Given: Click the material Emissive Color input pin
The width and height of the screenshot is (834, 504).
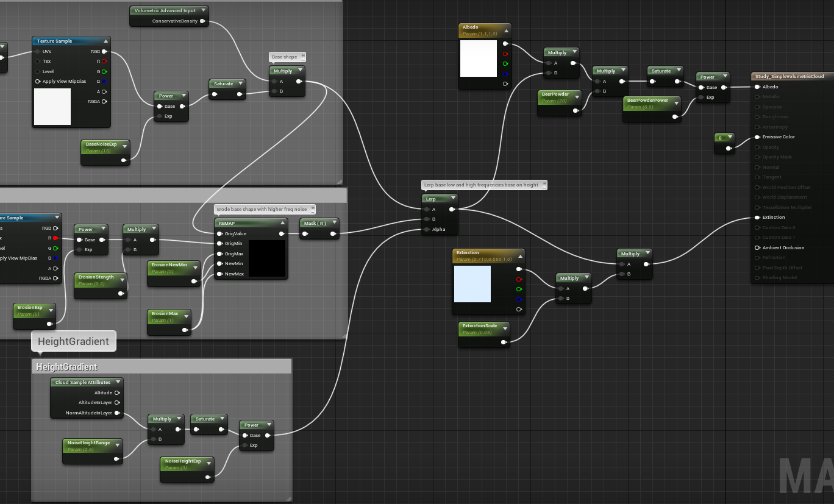Looking at the screenshot, I should (x=757, y=137).
